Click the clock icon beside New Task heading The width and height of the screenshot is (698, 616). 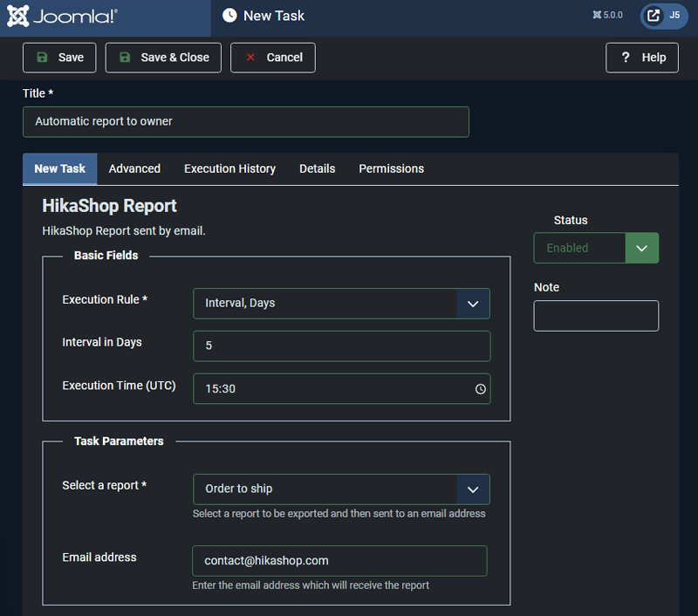click(229, 16)
